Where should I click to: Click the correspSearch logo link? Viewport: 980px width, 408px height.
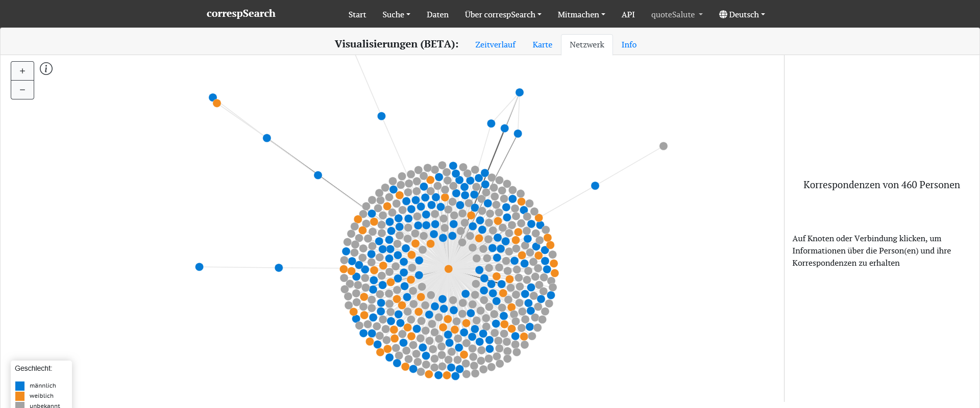click(241, 14)
